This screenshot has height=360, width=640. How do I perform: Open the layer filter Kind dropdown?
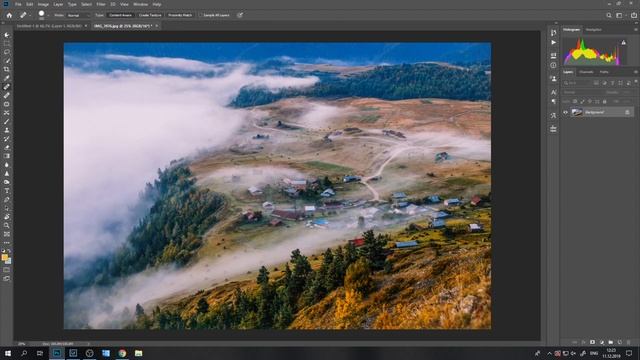pyautogui.click(x=577, y=83)
